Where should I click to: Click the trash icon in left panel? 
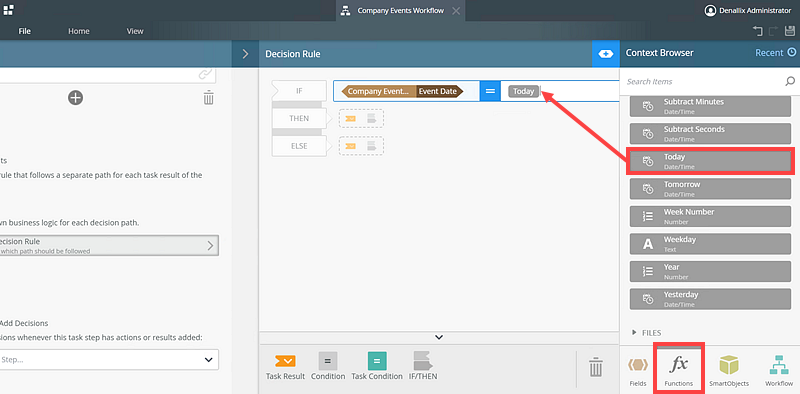209,97
